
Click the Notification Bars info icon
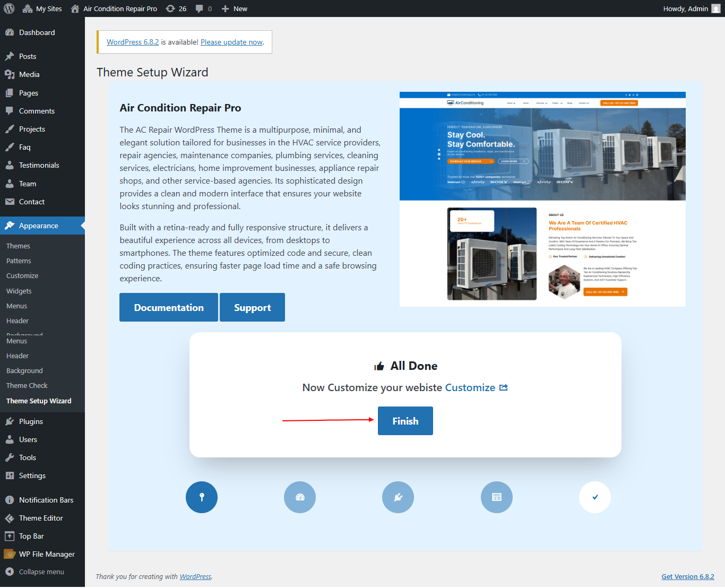[10, 500]
